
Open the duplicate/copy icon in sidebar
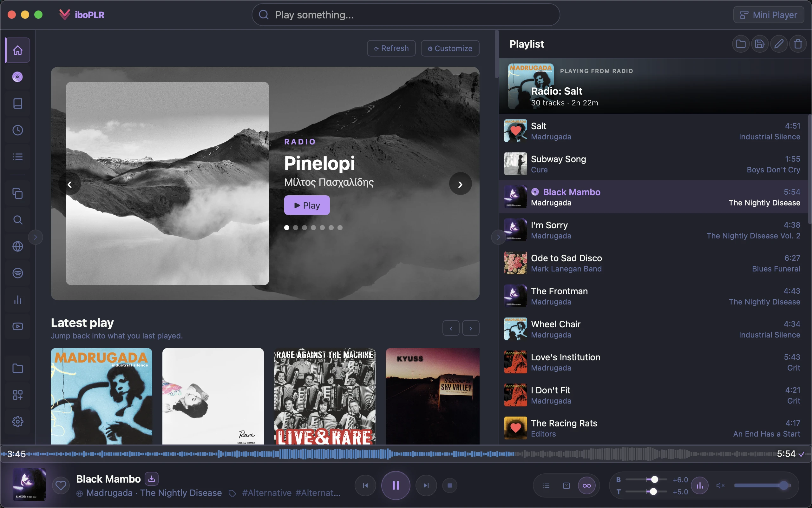pyautogui.click(x=17, y=194)
